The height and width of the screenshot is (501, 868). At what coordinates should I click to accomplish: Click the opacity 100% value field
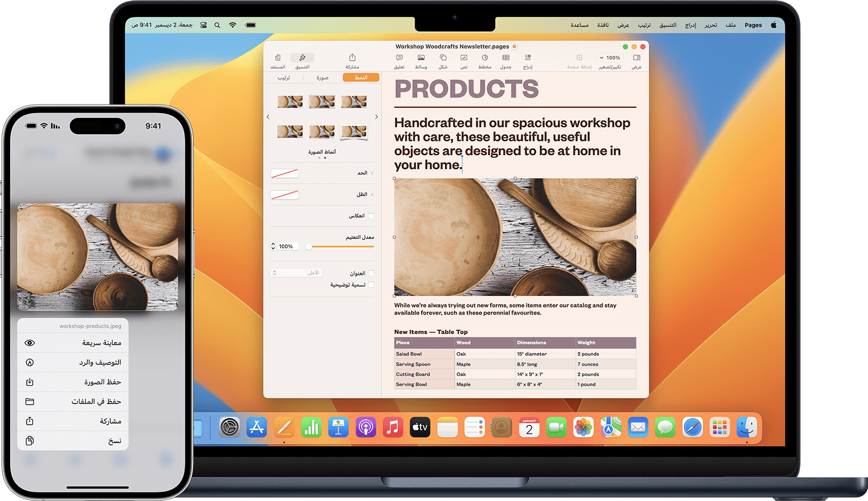288,246
